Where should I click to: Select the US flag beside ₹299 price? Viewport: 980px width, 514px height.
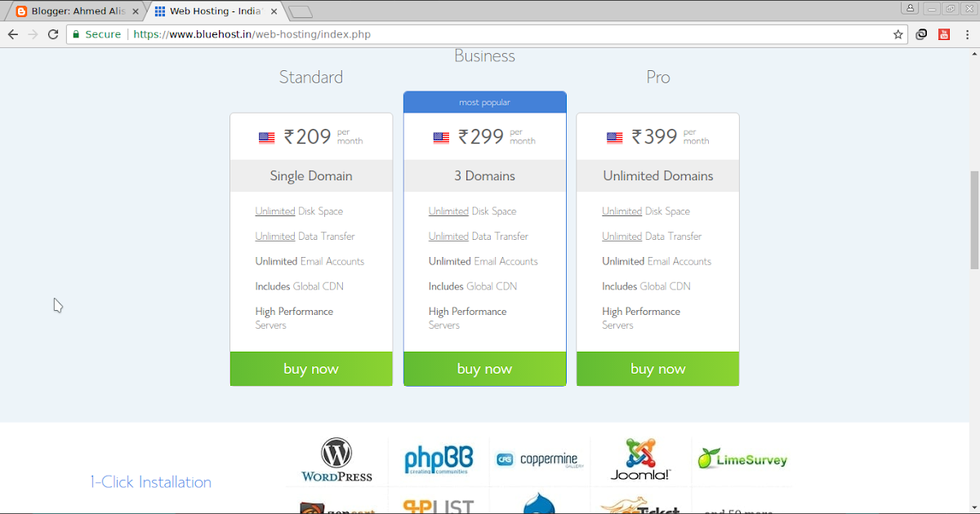[x=441, y=138]
